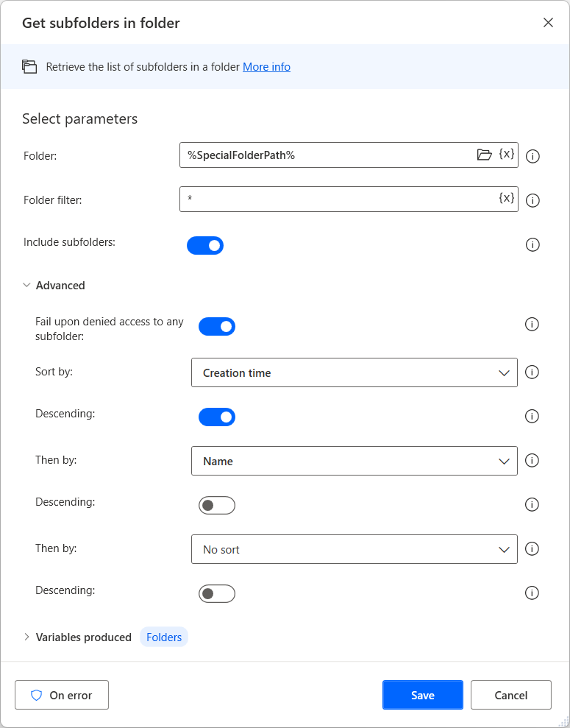Show info for Folder filter parameter

point(533,200)
